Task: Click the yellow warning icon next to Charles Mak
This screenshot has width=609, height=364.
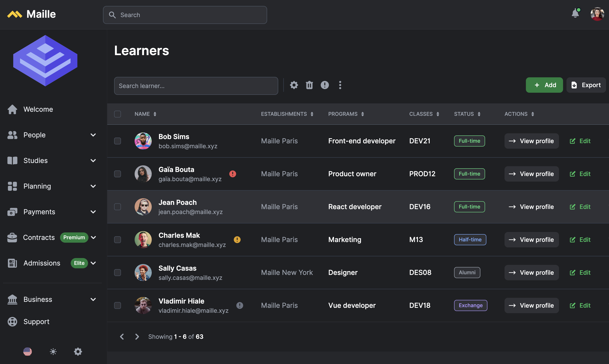Action: coord(237,240)
